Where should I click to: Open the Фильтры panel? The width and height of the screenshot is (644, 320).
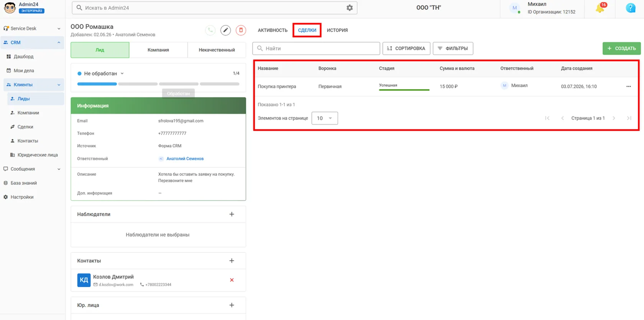click(453, 48)
